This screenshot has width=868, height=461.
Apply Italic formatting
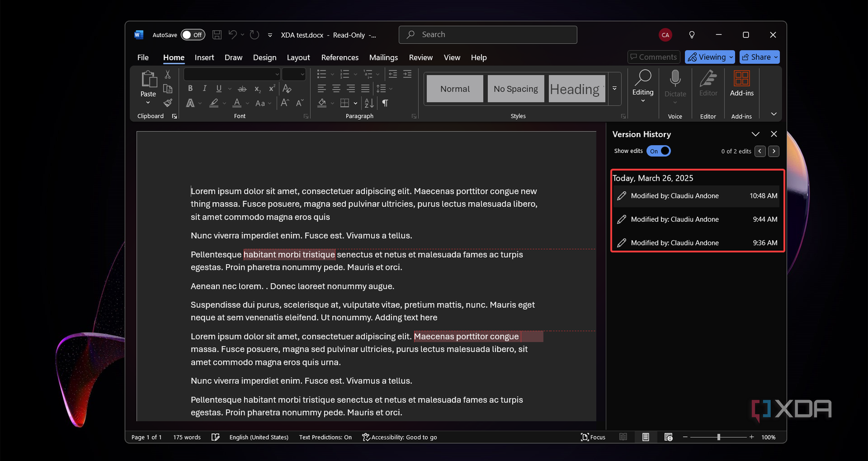point(204,89)
